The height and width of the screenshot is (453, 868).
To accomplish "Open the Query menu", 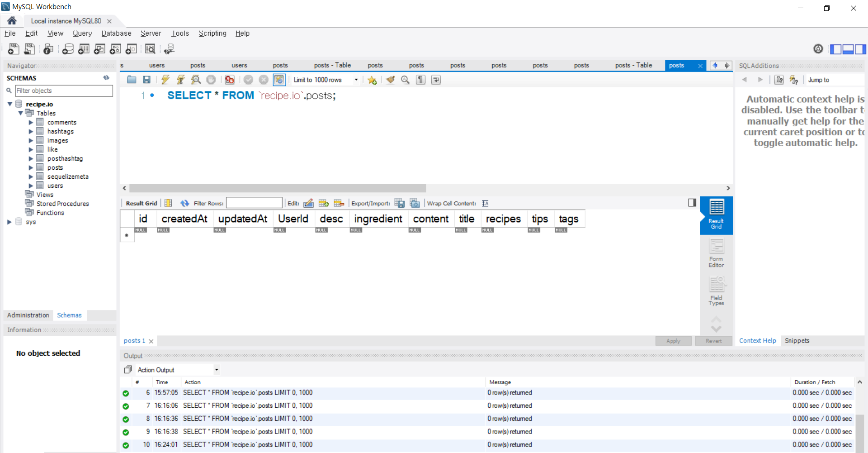I will (82, 33).
